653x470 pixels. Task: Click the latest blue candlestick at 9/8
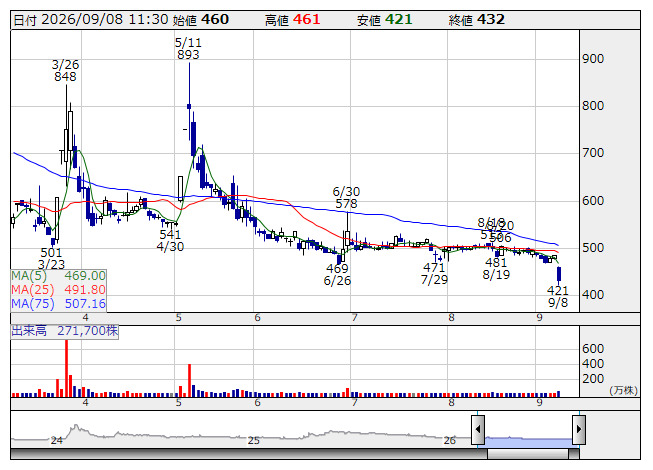(x=559, y=274)
